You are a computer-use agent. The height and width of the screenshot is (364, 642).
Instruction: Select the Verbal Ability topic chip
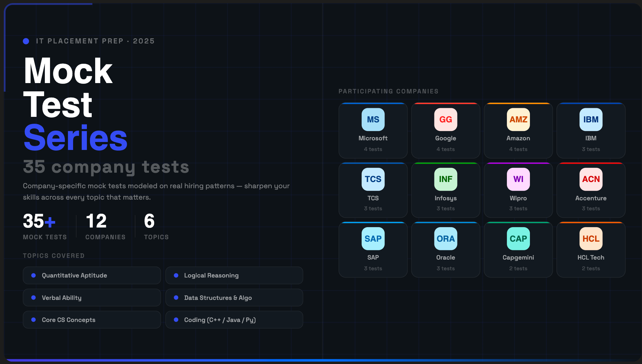(x=92, y=297)
